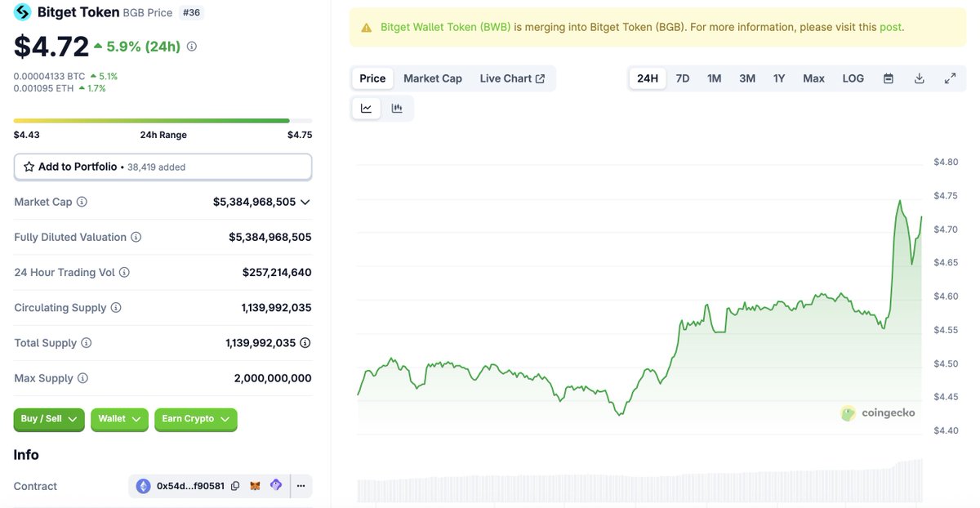Select the Market Cap chart tab

pyautogui.click(x=433, y=78)
